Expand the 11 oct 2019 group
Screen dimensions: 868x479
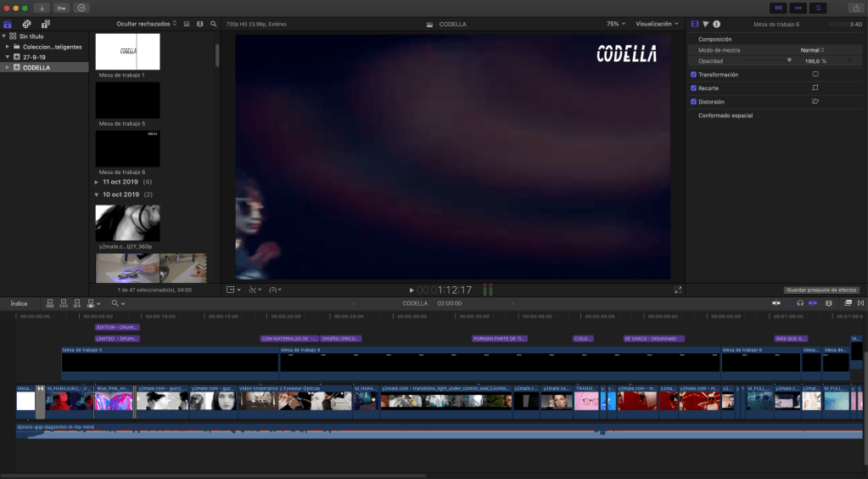96,182
